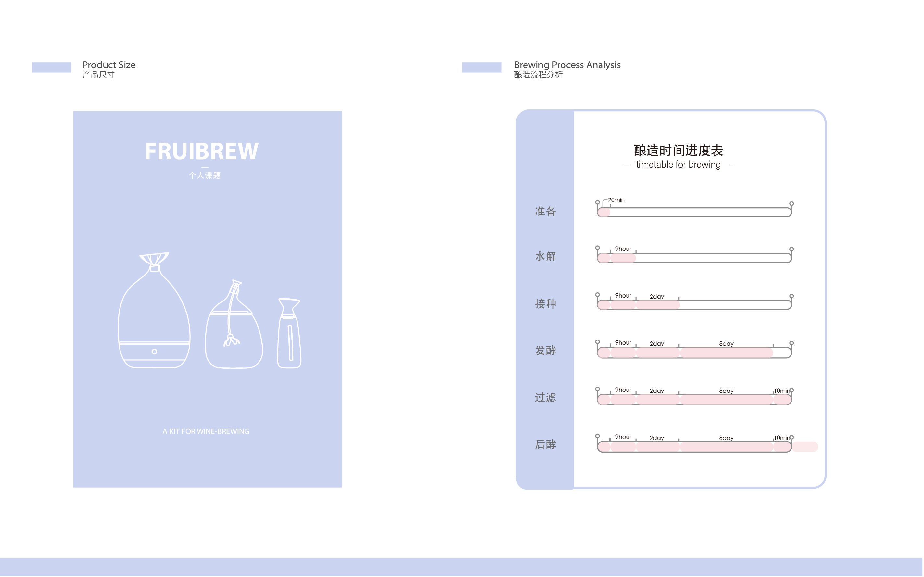Switch to the Product Size section

click(x=109, y=65)
